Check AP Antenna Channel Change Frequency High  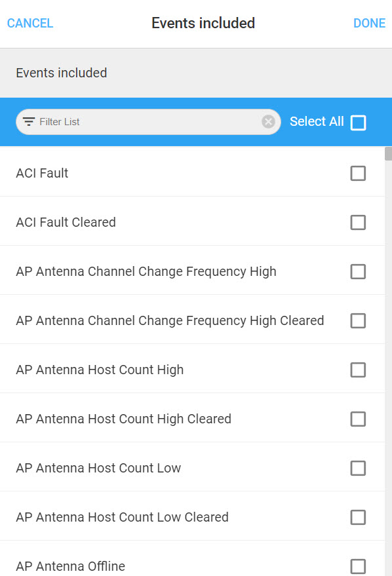(x=358, y=272)
